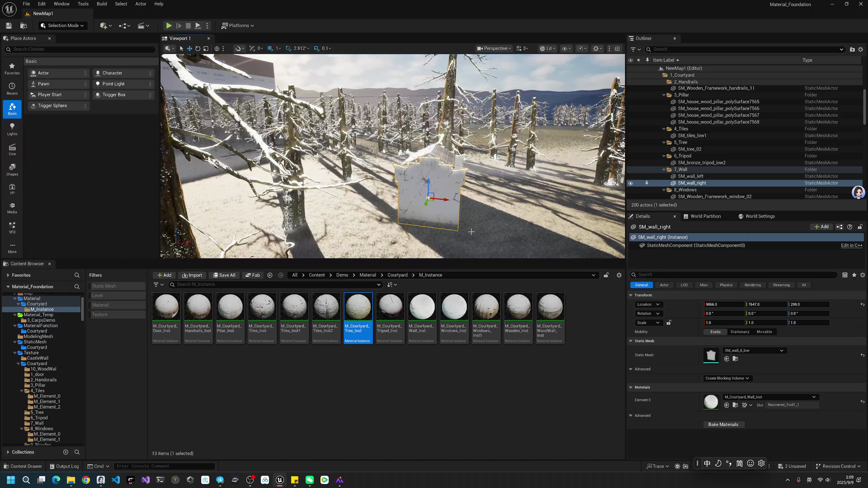Open Google Chrome from the taskbar

86,480
